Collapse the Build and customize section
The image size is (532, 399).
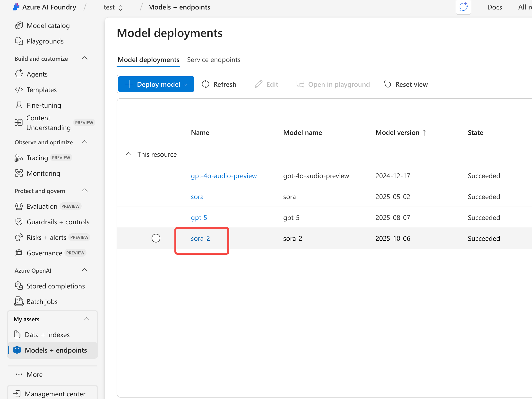tap(85, 58)
